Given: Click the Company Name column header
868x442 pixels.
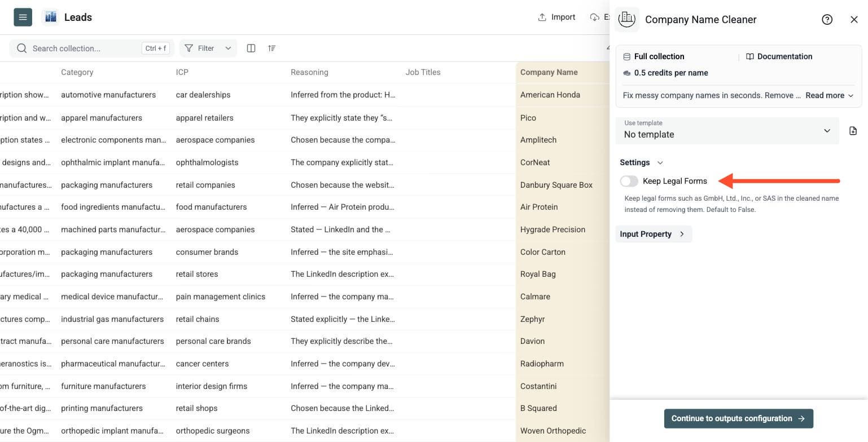Looking at the screenshot, I should tap(549, 72).
